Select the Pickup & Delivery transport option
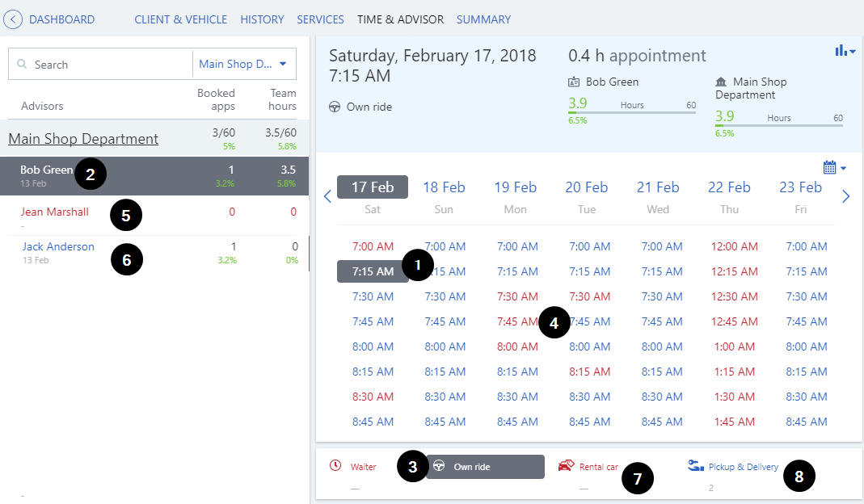The width and height of the screenshot is (864, 504). tap(743, 467)
